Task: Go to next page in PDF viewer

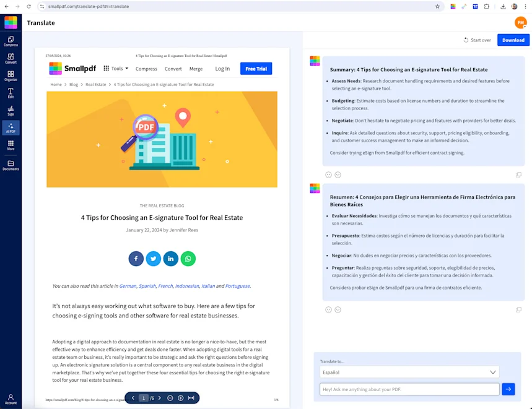Action: pyautogui.click(x=160, y=398)
